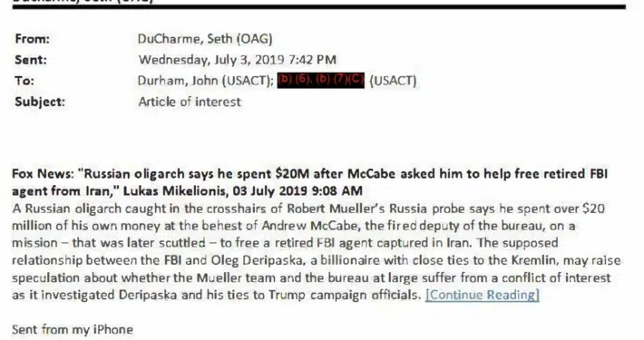Click the To: field label

point(24,81)
